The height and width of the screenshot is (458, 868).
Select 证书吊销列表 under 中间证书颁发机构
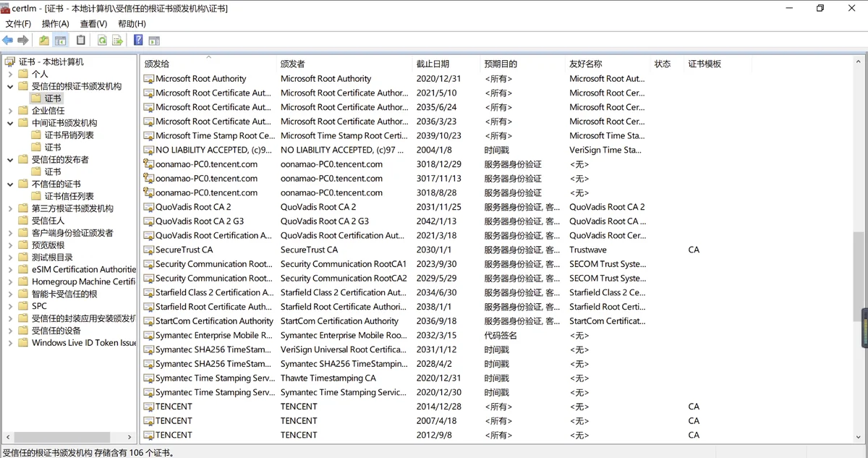point(69,135)
